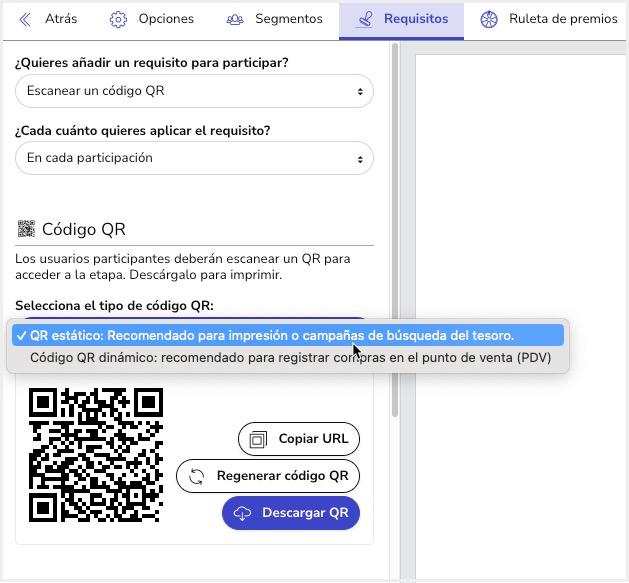Click the Ruleta de premios wheel icon
Screen dimensions: 629x583
click(489, 19)
